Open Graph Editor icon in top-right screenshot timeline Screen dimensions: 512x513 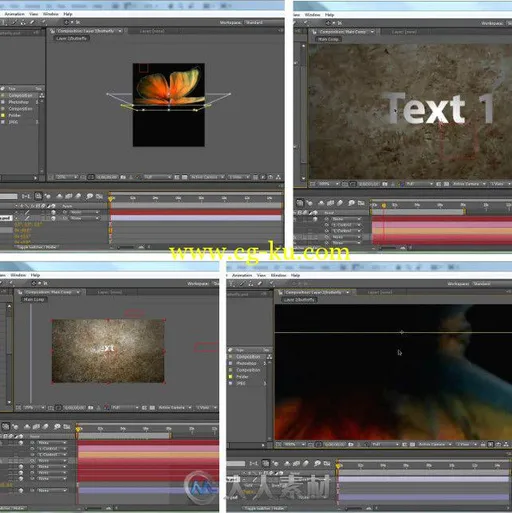pos(361,203)
